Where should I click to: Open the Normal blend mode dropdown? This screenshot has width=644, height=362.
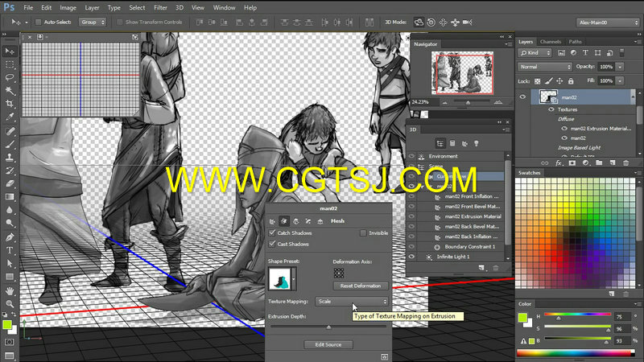545,67
